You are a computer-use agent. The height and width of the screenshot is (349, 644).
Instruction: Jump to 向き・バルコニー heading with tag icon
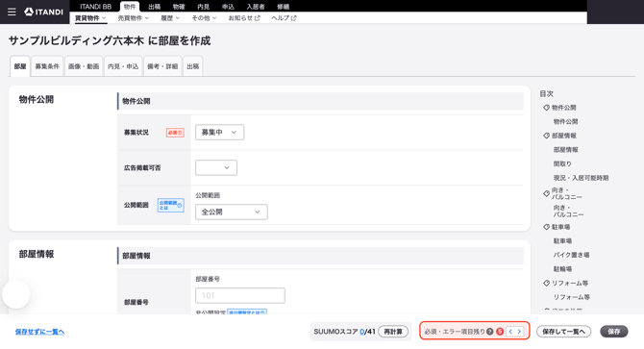562,193
